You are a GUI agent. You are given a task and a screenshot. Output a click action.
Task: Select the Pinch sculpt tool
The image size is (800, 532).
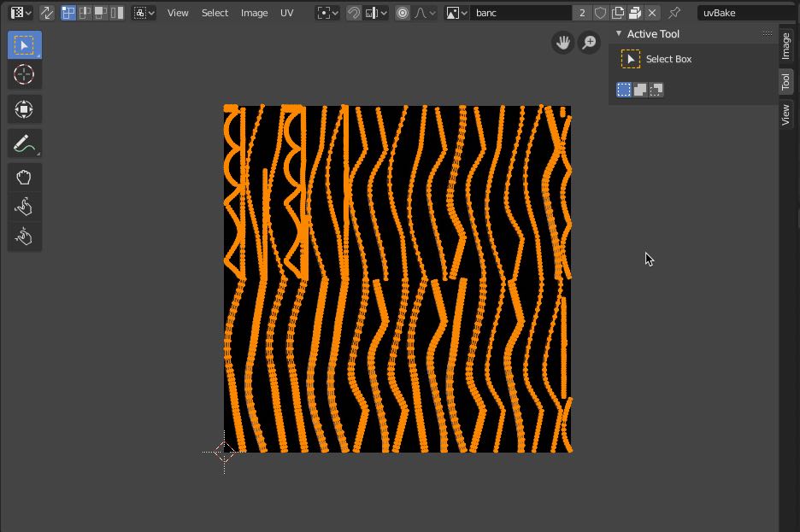(24, 237)
